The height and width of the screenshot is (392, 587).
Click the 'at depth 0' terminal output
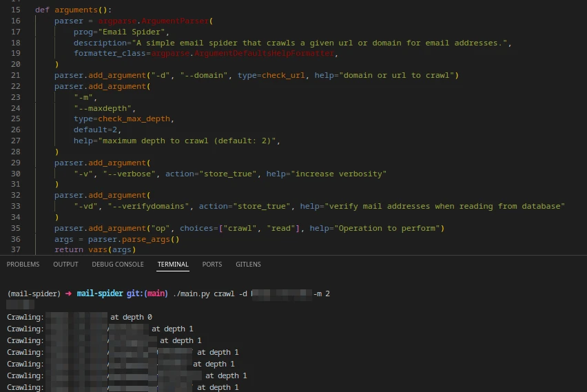(x=131, y=317)
